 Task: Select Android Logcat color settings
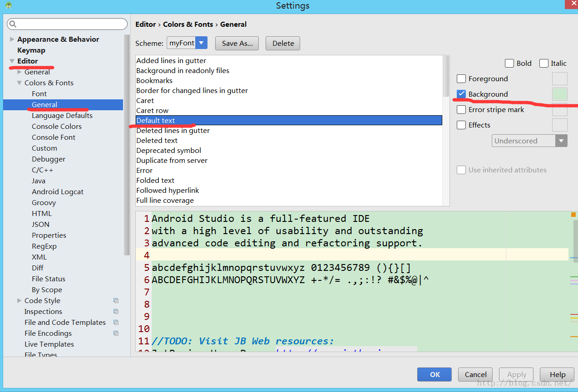pyautogui.click(x=58, y=192)
